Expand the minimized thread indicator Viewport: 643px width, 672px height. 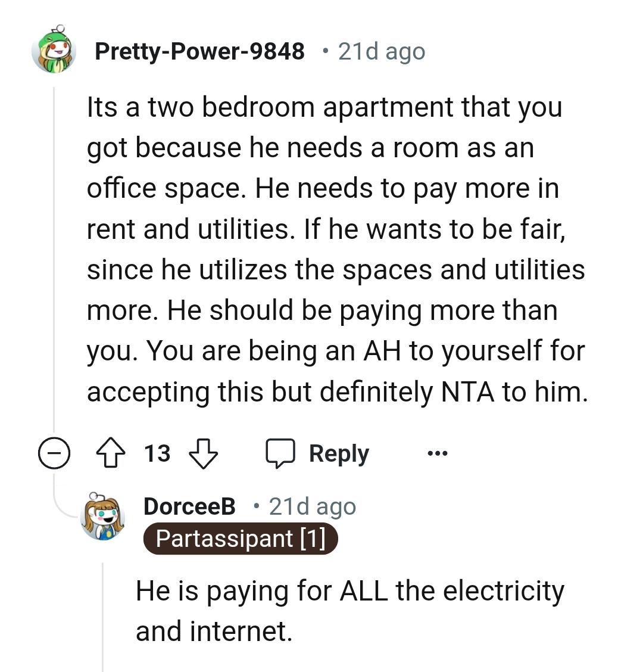pos(54,453)
